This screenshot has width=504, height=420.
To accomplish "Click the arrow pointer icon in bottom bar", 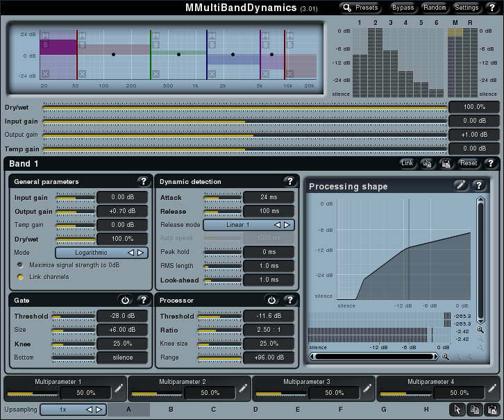I will pyautogui.click(x=456, y=410).
